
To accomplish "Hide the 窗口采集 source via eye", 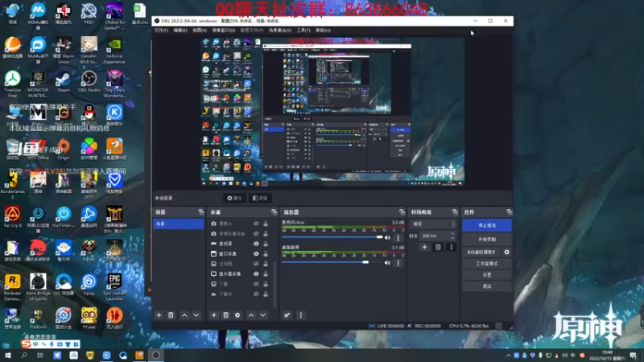I will [x=256, y=253].
